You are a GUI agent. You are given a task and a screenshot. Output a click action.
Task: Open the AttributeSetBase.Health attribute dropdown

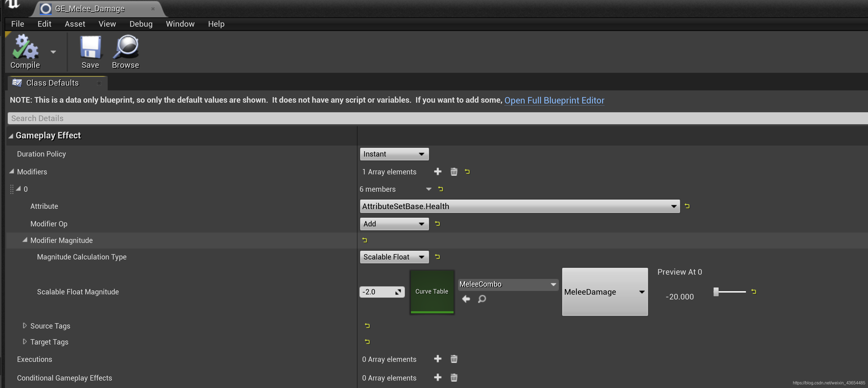click(519, 206)
